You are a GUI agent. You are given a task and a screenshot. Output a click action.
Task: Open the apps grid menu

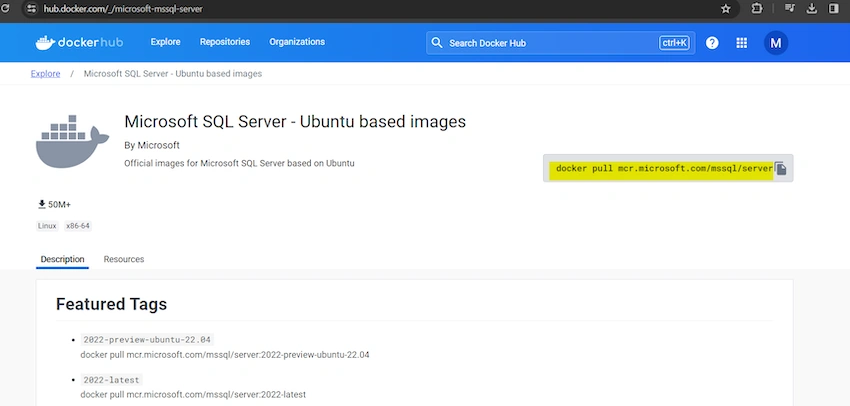point(742,43)
